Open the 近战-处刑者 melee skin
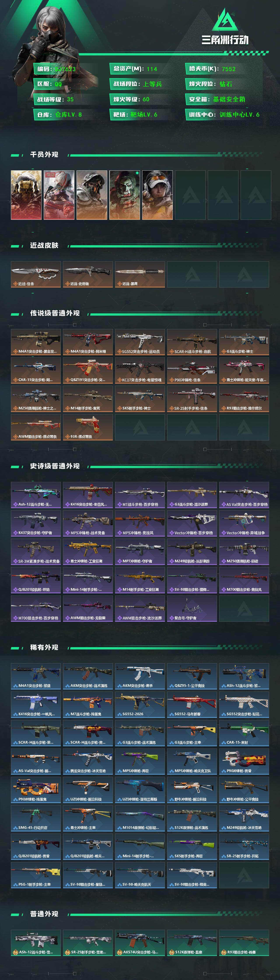This screenshot has height=980, width=280. click(x=88, y=274)
